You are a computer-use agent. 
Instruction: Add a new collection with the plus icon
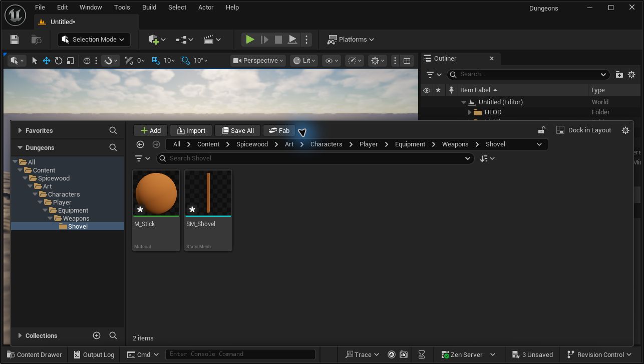point(97,335)
